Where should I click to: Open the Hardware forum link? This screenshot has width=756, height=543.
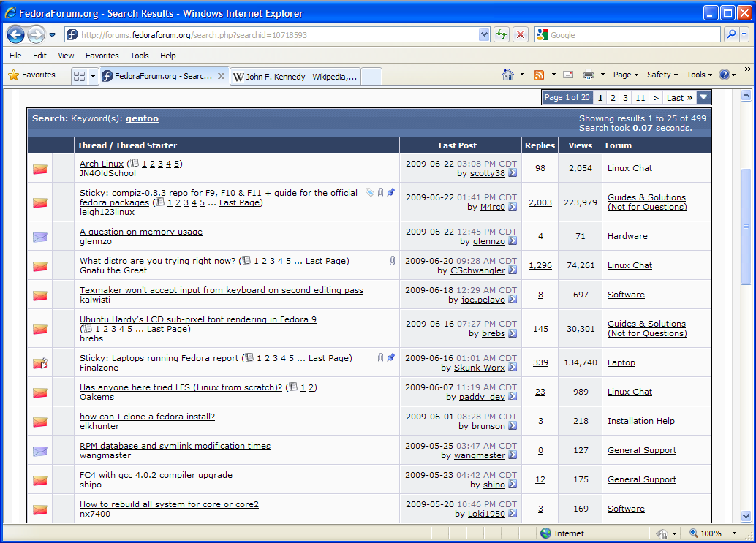coord(627,236)
